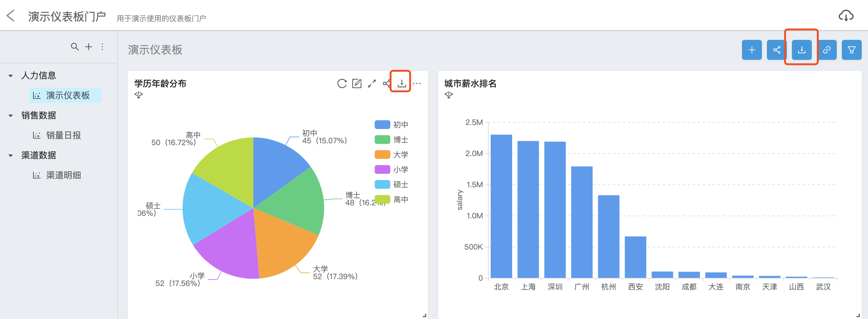Collapse the 人力信息 tree group
The height and width of the screenshot is (319, 868).
(x=11, y=76)
